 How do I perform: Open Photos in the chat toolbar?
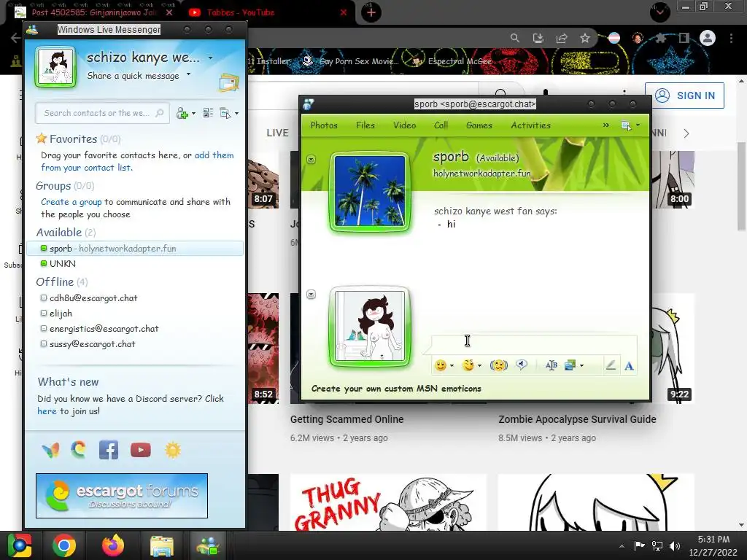(324, 125)
